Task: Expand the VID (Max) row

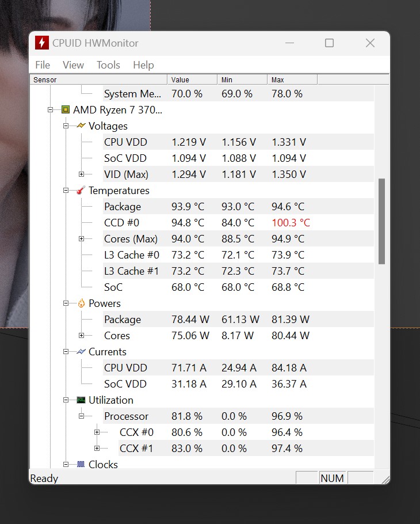Action: [81, 174]
